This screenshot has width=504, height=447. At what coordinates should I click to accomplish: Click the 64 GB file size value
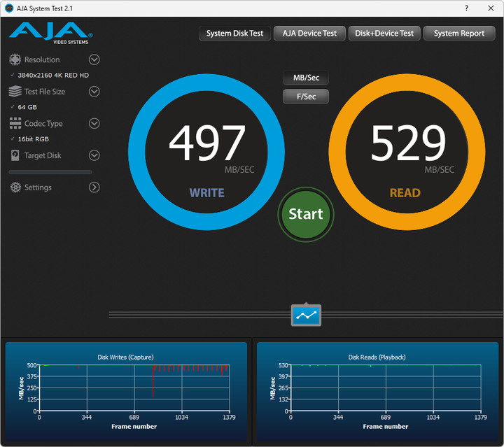point(27,107)
